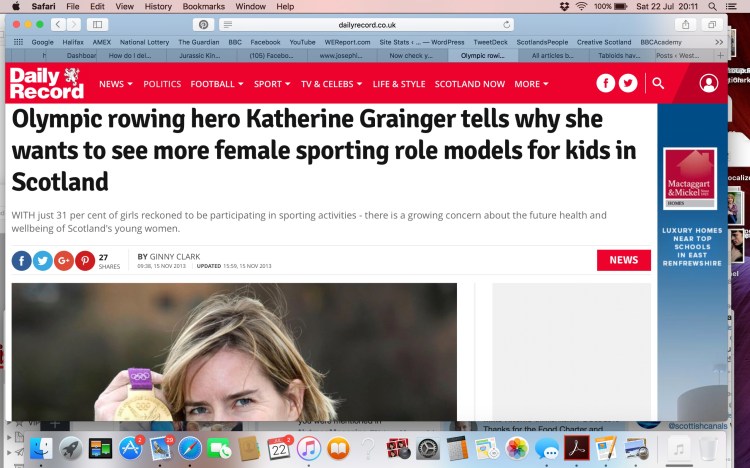This screenshot has width=750, height=468.
Task: Open the user account profile icon
Action: tap(708, 83)
